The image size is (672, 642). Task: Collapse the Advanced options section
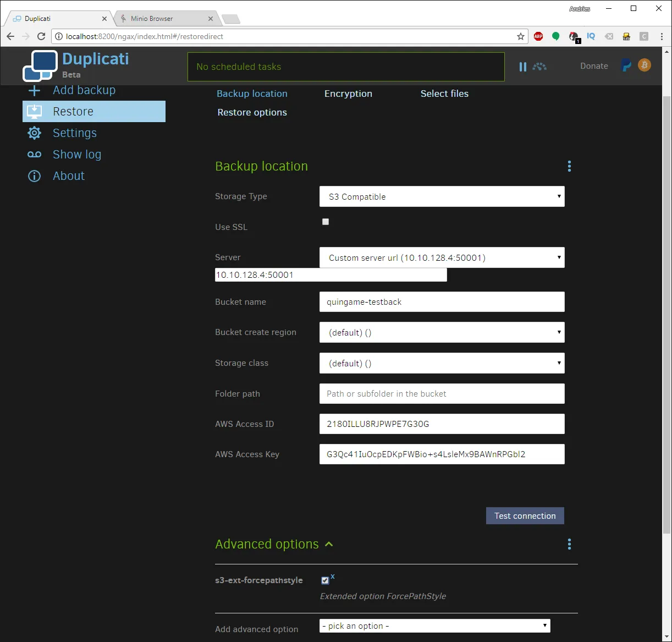pos(329,544)
